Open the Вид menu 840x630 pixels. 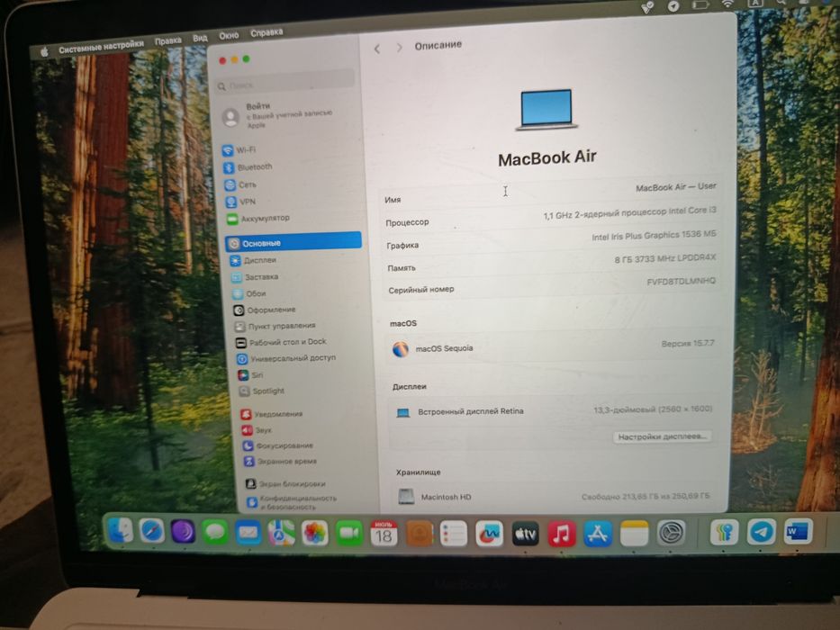200,38
